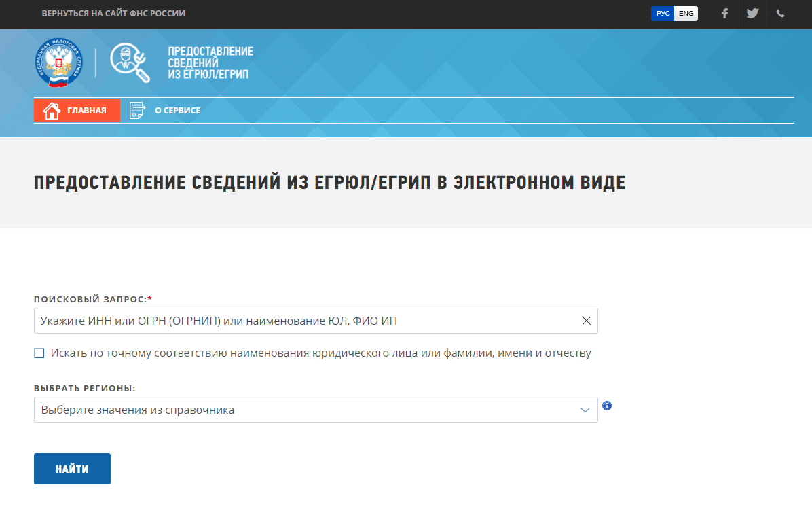The width and height of the screenshot is (812, 515).
Task: Click the document icon next to О СЕРВИСЕ
Action: [138, 109]
